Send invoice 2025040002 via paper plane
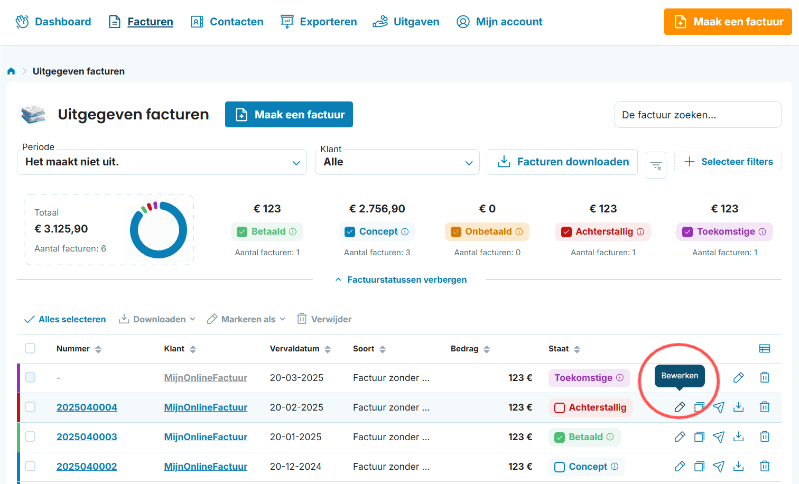The width and height of the screenshot is (799, 484). point(718,466)
